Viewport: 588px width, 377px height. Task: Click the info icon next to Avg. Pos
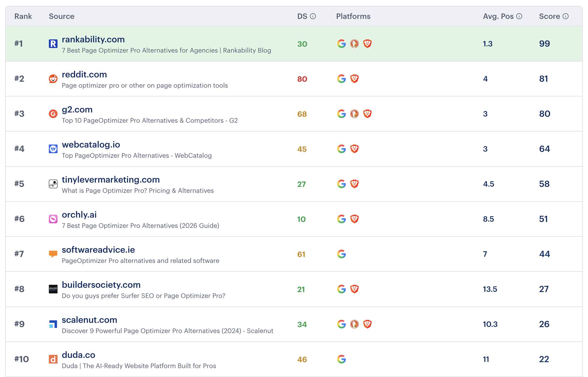point(519,16)
